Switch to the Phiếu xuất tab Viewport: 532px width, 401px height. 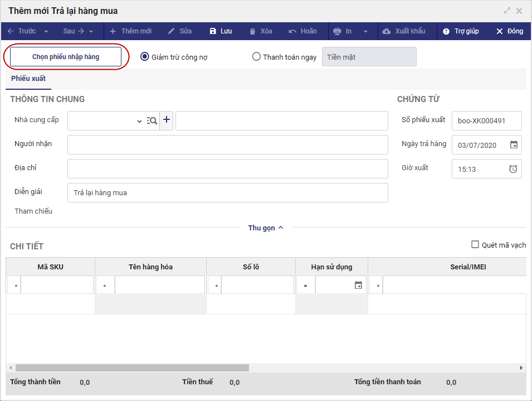point(28,79)
